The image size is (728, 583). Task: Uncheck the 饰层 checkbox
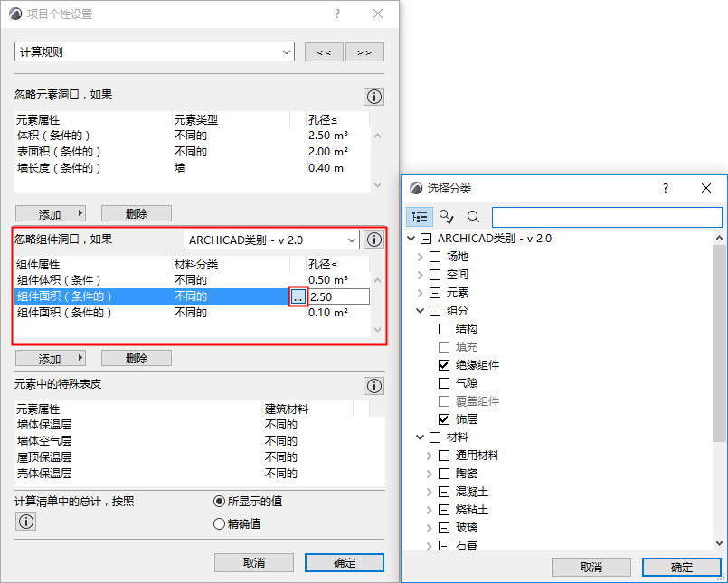(x=444, y=419)
